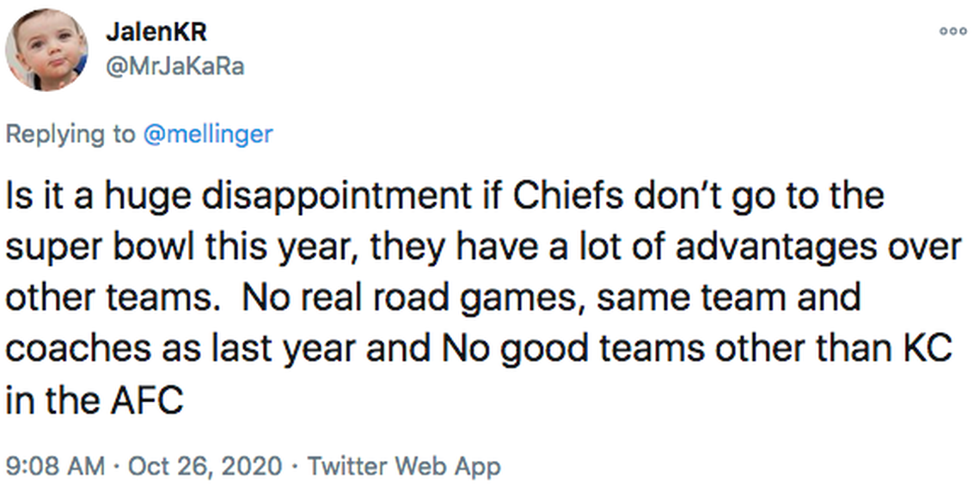Click the Oct 26, 2020 date

point(205,467)
